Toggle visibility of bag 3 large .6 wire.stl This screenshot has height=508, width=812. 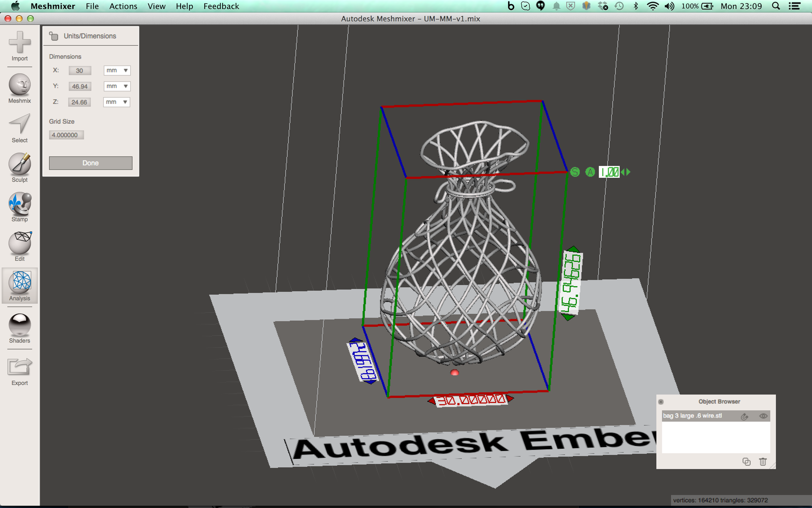[x=763, y=416]
